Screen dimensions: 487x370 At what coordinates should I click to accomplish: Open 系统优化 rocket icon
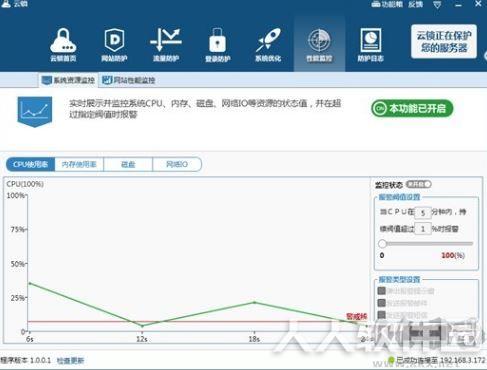click(x=268, y=45)
